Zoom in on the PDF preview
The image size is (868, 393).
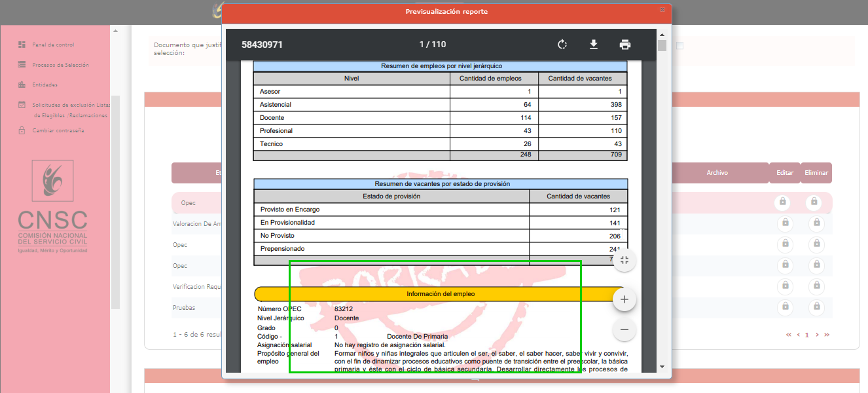click(624, 299)
